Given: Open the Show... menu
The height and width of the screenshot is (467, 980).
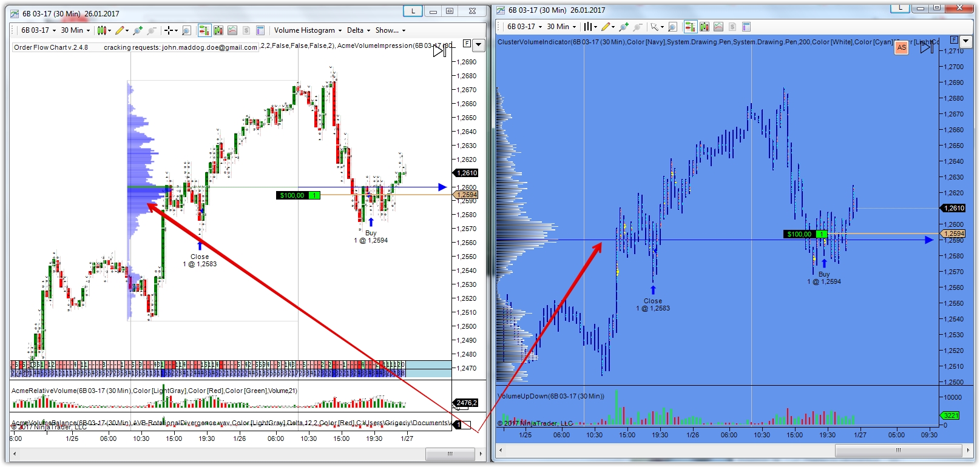Looking at the screenshot, I should [390, 30].
